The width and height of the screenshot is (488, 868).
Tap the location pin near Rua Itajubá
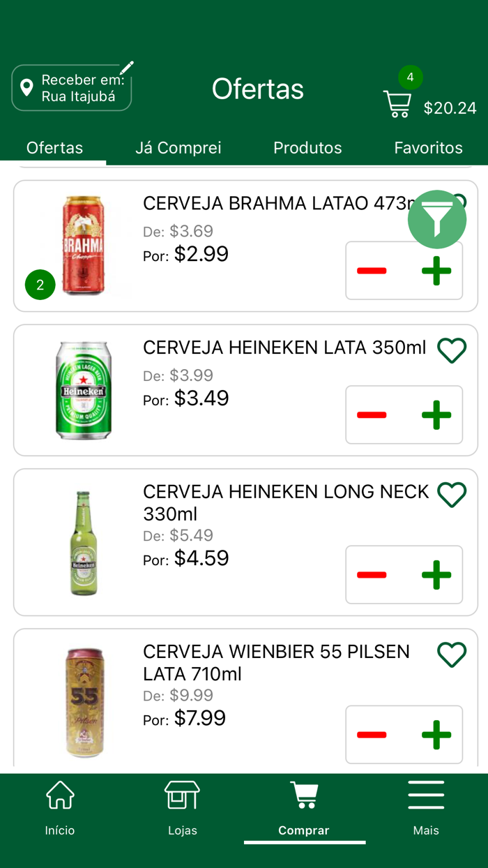pos(26,87)
